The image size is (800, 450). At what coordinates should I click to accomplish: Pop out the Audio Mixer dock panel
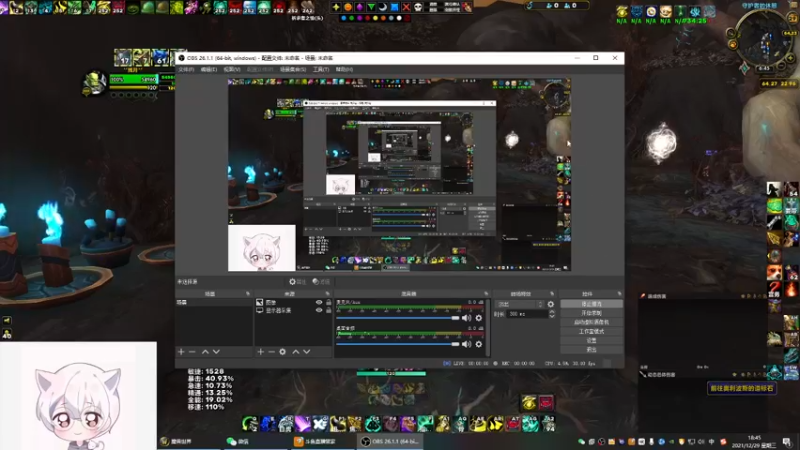(486, 294)
